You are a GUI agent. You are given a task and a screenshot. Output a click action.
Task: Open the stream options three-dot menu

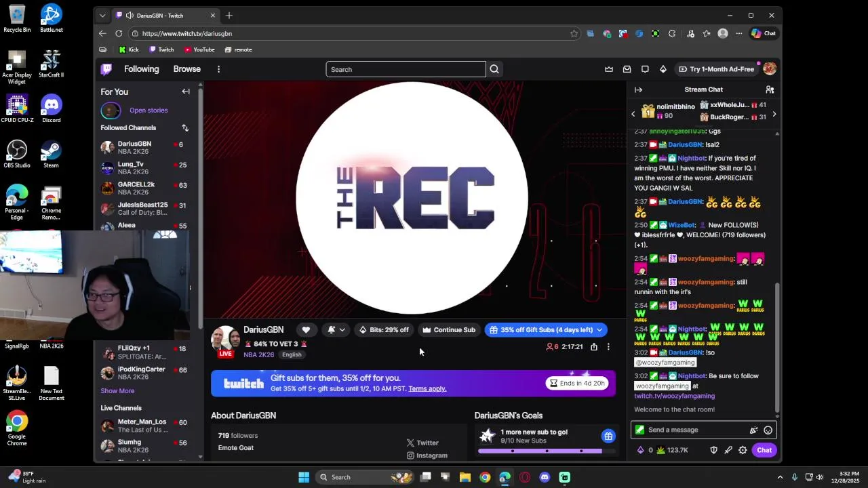608,346
